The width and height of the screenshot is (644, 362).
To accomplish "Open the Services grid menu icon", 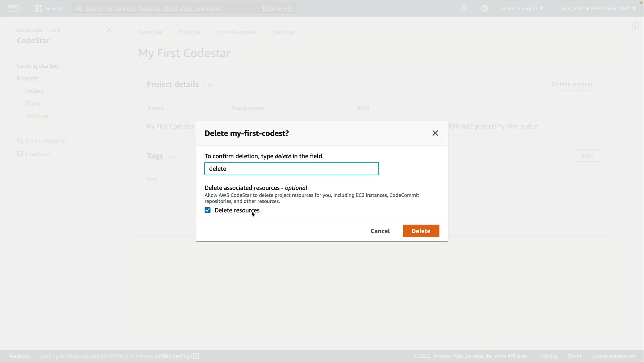I will pos(38,8).
